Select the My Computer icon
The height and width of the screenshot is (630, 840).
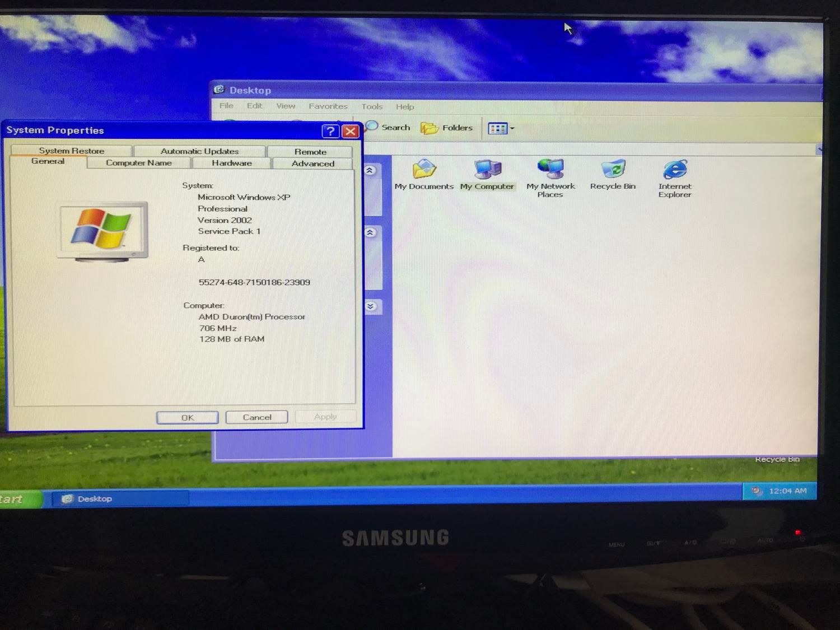pos(487,175)
